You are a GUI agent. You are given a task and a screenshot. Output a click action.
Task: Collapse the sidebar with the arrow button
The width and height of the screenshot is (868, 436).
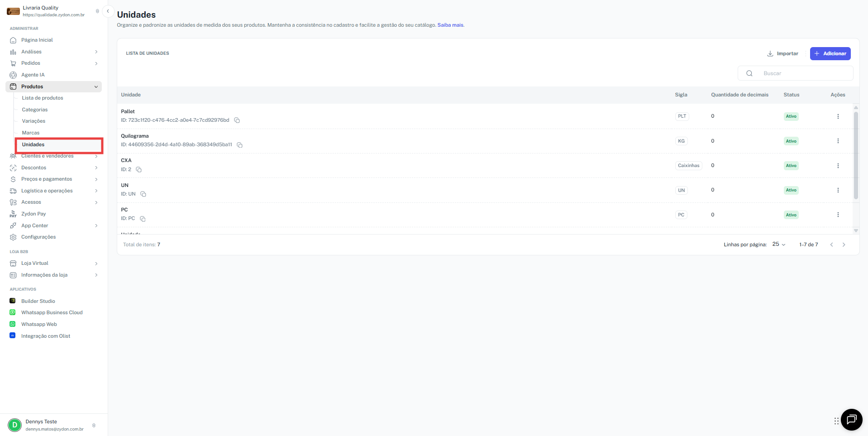click(x=108, y=11)
